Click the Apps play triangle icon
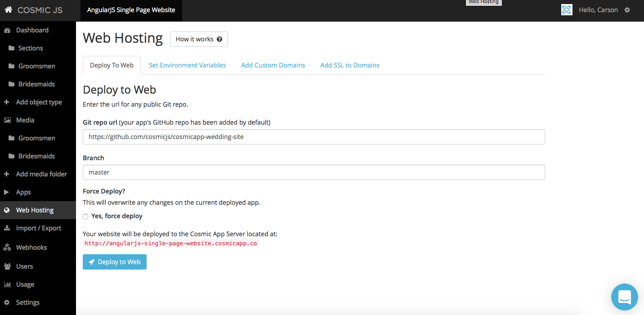 click(6, 192)
